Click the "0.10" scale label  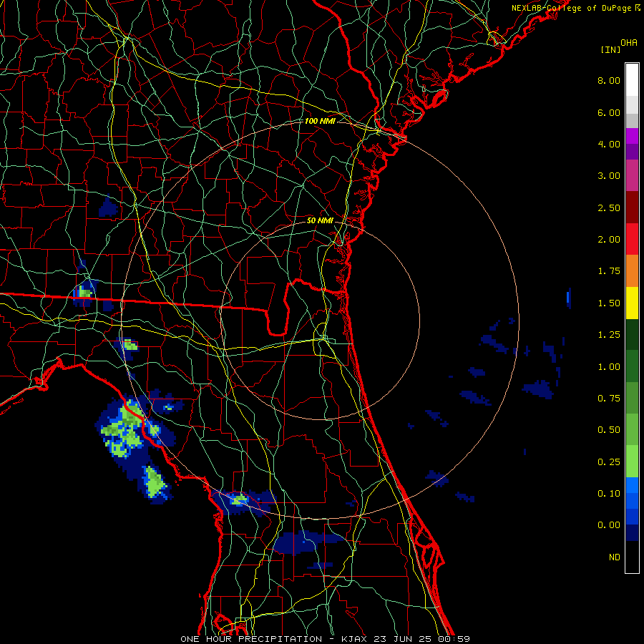pos(609,493)
